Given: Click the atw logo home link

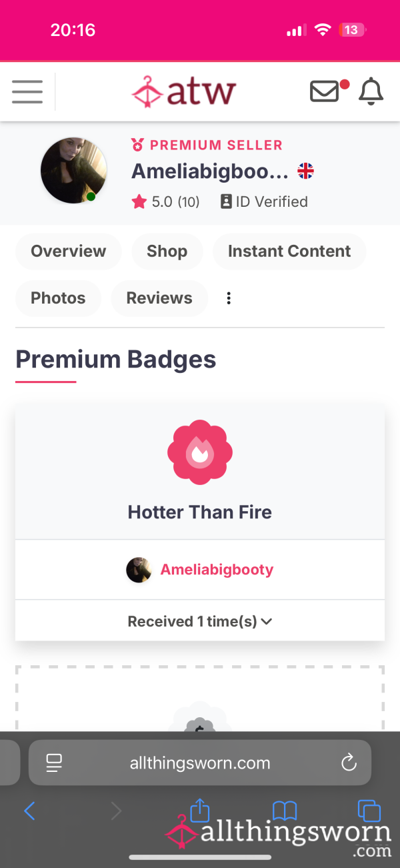Looking at the screenshot, I should [183, 91].
